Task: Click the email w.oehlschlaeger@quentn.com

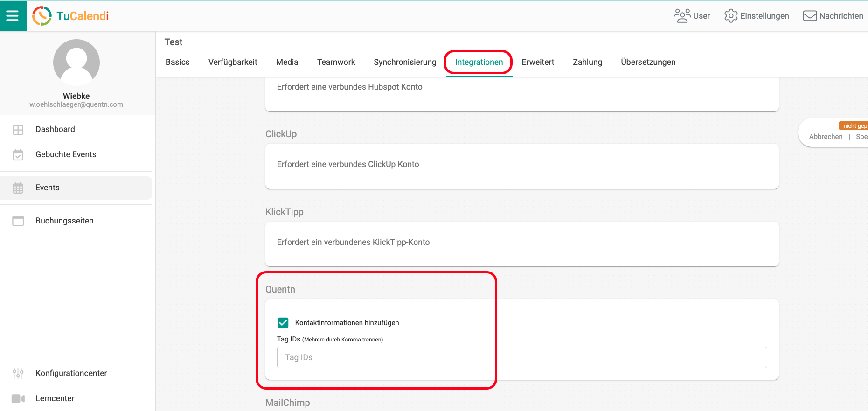Action: 76,104
